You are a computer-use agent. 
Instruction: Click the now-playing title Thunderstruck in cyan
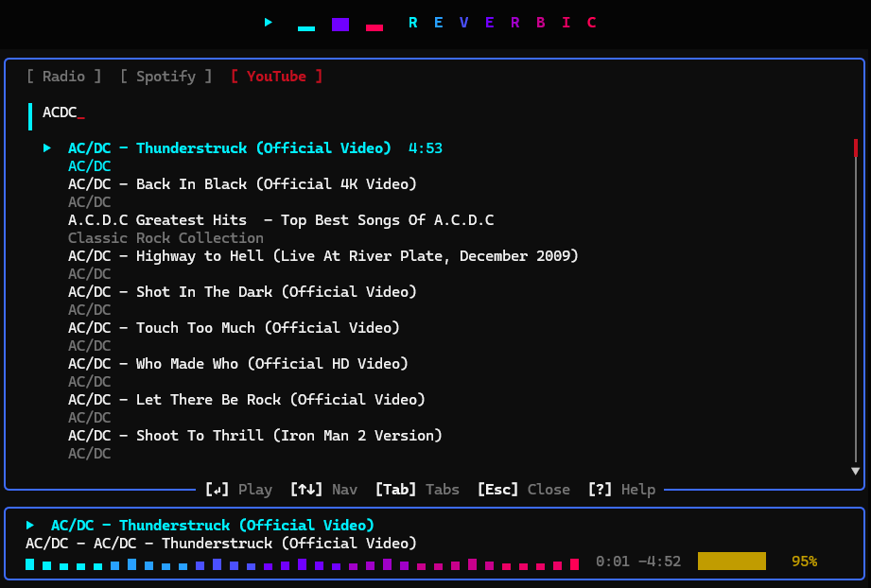(213, 526)
